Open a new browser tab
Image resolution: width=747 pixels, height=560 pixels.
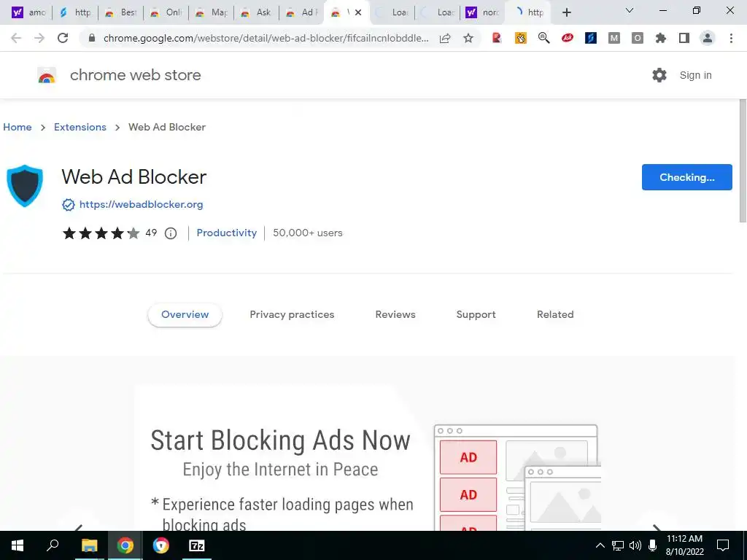click(x=566, y=12)
